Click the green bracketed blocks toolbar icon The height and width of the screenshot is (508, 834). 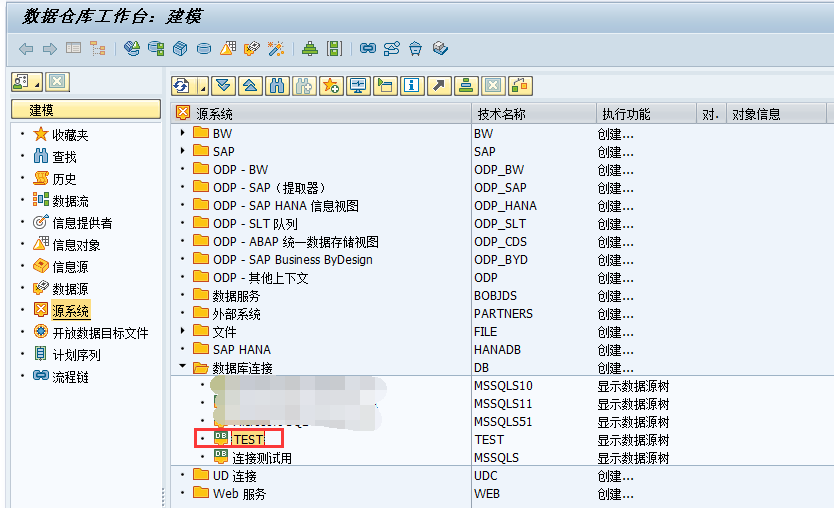[x=334, y=49]
